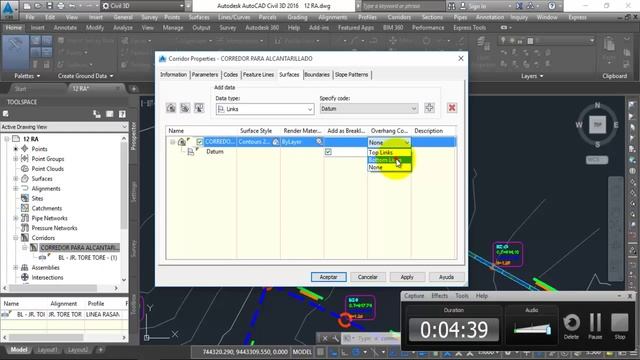Select the 12 RA drawing file tab
Image resolution: width=640 pixels, height=360 pixels.
pos(96,89)
